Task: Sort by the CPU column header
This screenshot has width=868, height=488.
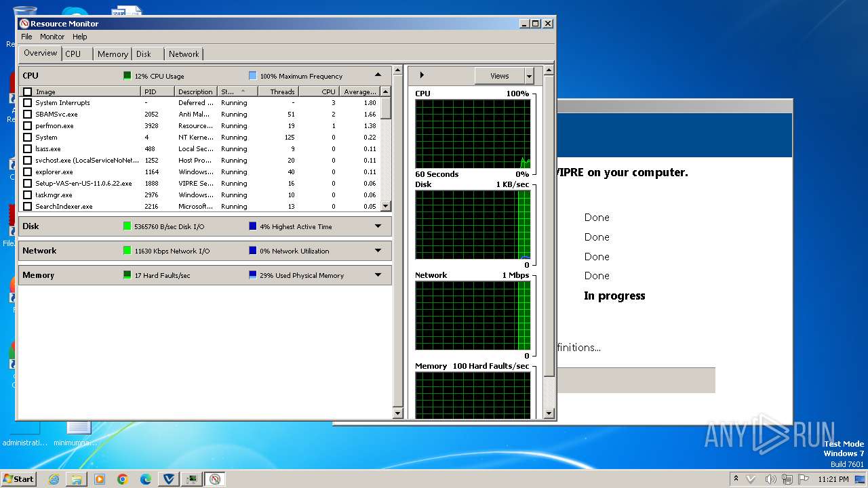Action: tap(319, 91)
